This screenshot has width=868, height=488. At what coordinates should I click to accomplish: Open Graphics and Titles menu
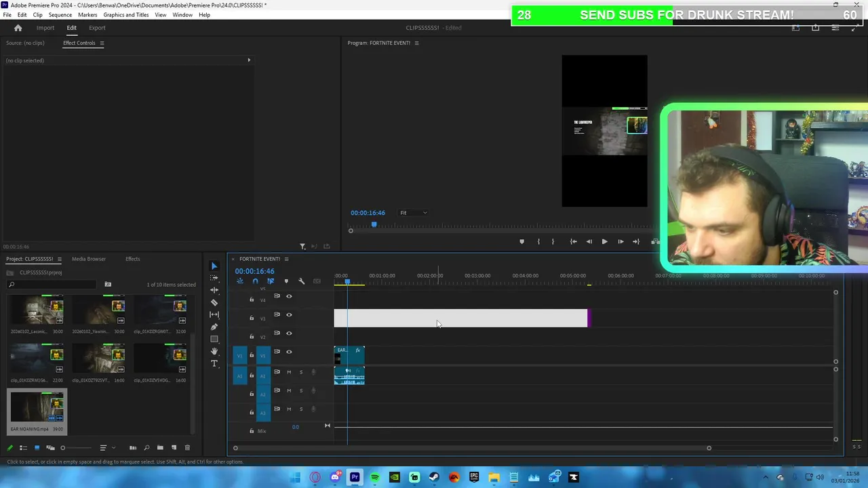(126, 15)
